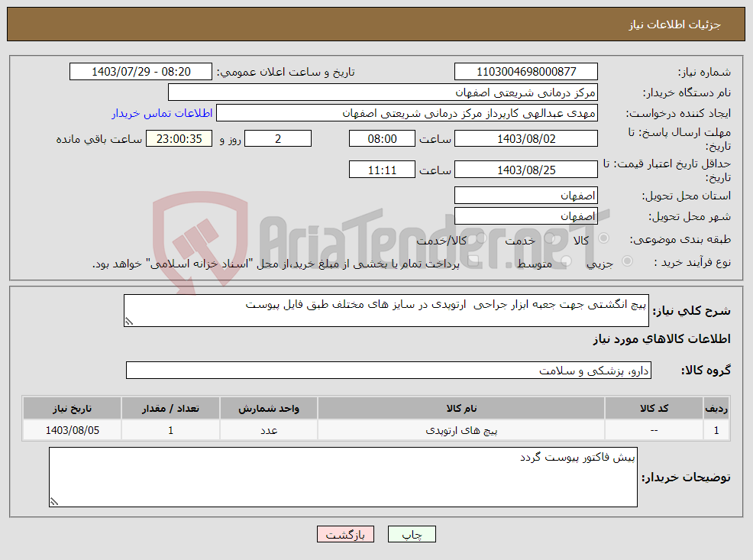Viewport: 753px width, 560px height.
Task: Click price validity date 1403/08/25
Action: point(526,170)
